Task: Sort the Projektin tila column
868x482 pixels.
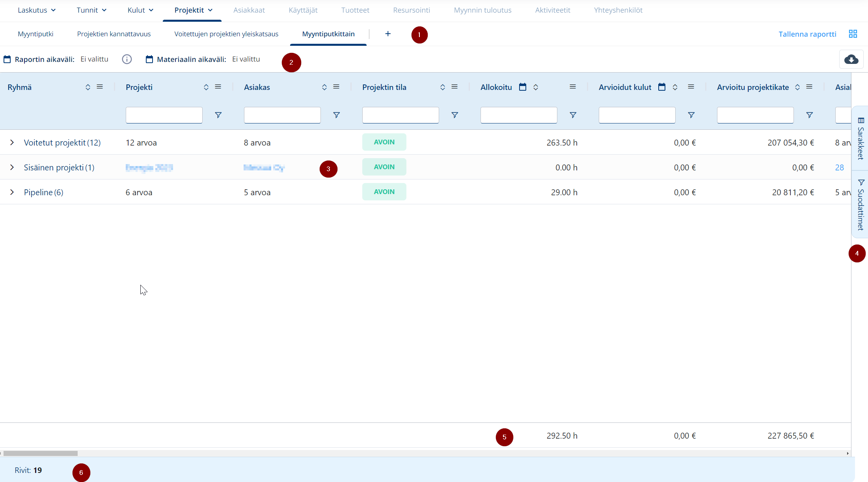Action: tap(443, 87)
